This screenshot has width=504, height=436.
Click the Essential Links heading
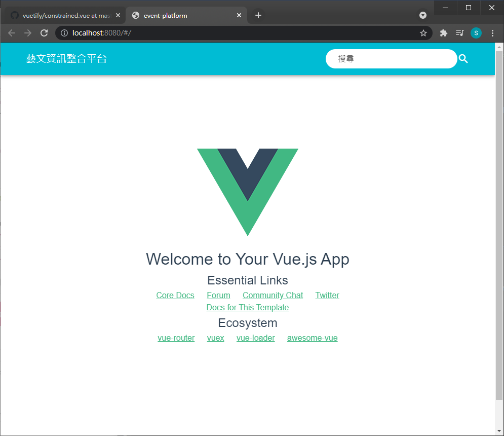[x=248, y=280]
